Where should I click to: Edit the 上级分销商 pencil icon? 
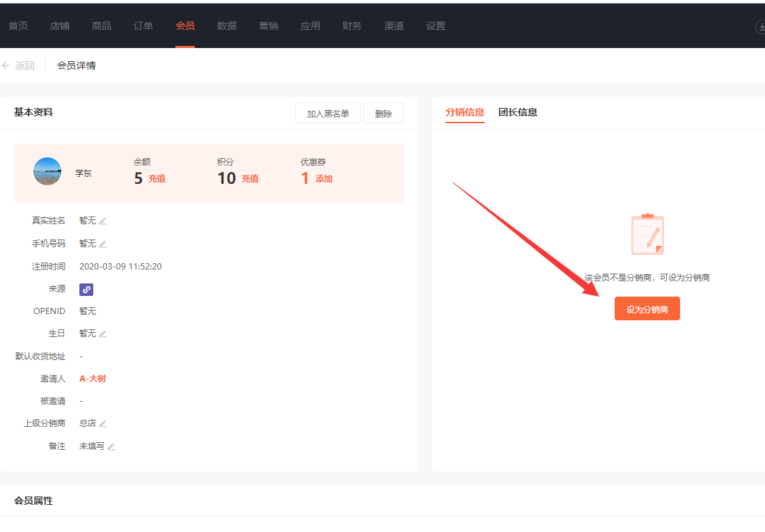coord(102,423)
